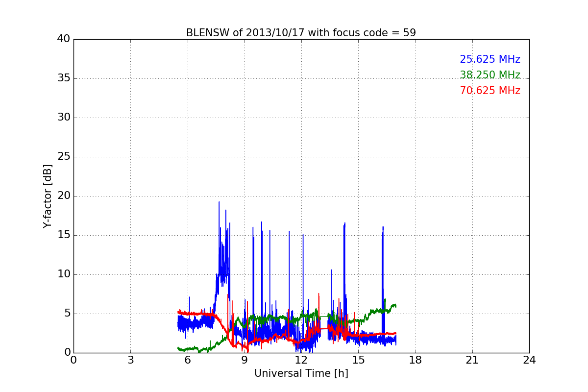
Task: Click y-axis tick label 10
Action: tap(64, 274)
